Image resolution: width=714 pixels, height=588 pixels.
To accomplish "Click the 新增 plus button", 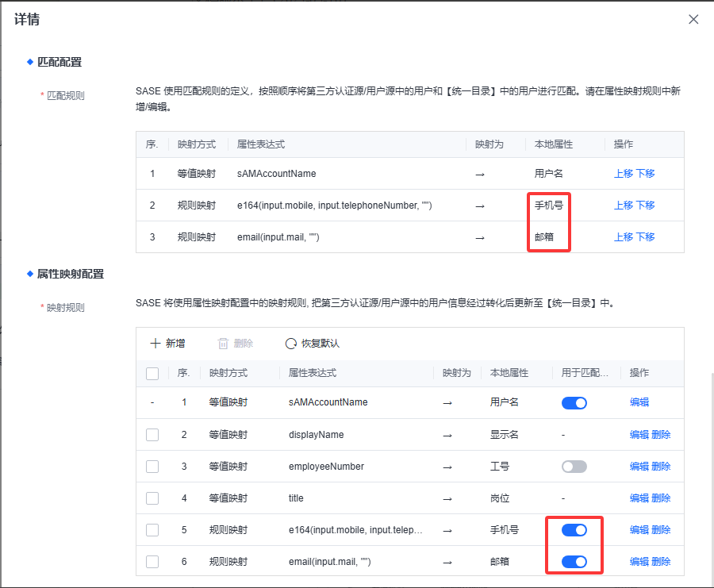I will pyautogui.click(x=167, y=344).
